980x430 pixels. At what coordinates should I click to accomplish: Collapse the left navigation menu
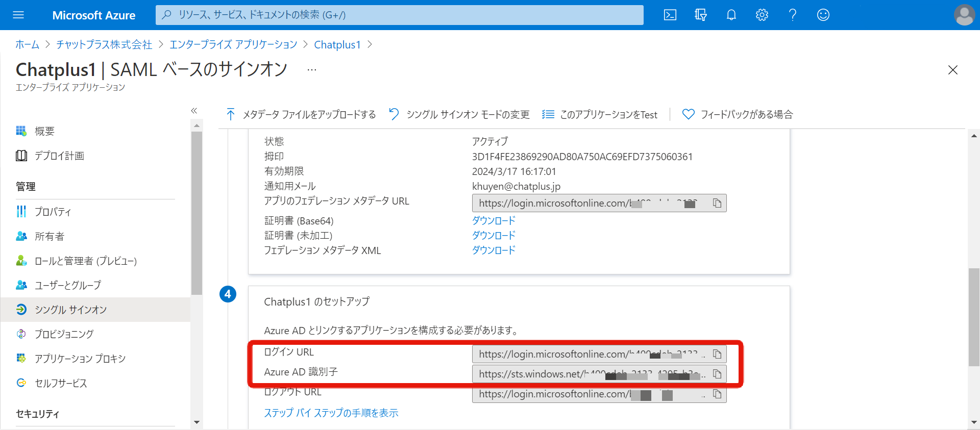click(194, 110)
